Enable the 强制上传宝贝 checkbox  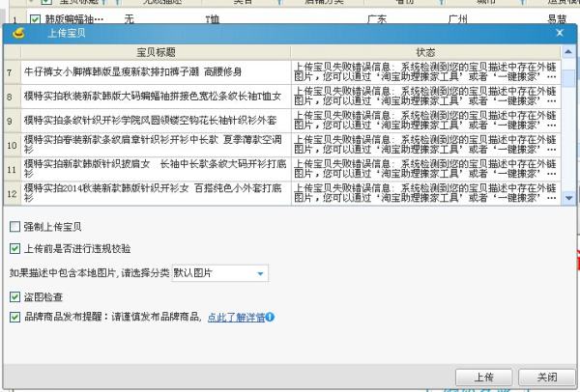(14, 227)
